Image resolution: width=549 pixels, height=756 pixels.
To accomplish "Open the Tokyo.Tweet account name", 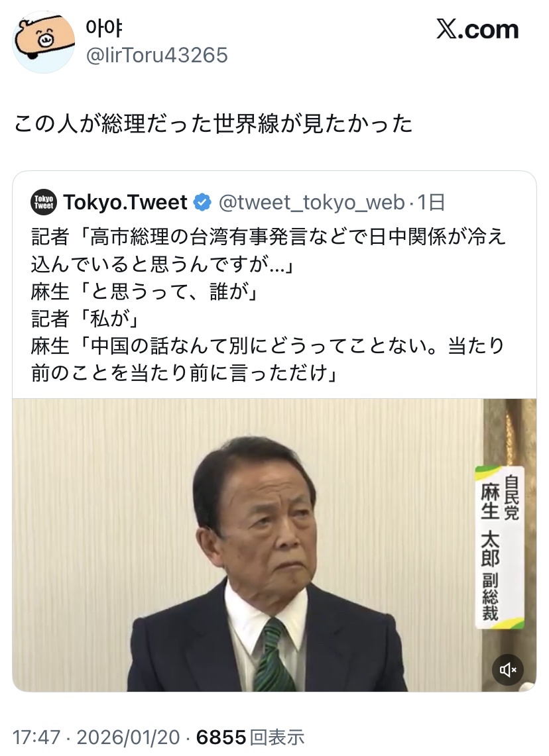I will click(125, 203).
